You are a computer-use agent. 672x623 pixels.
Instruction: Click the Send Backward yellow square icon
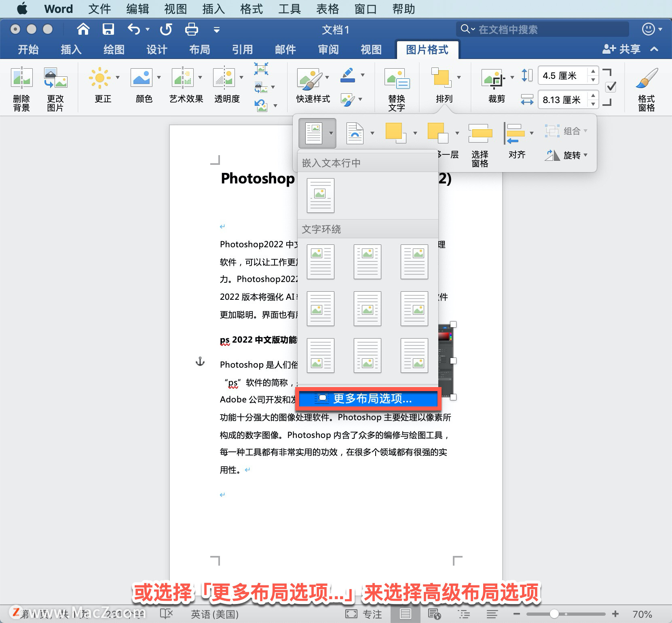point(438,133)
